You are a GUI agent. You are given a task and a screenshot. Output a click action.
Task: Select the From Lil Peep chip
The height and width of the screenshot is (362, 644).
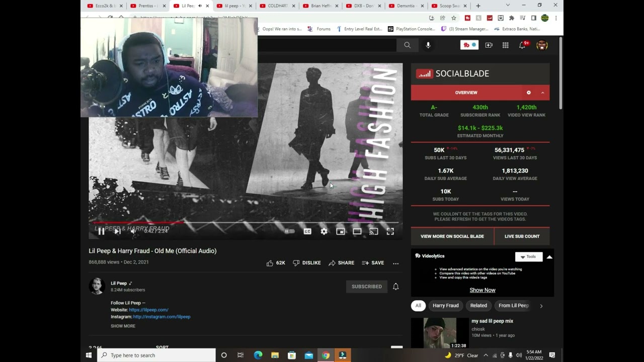514,306
